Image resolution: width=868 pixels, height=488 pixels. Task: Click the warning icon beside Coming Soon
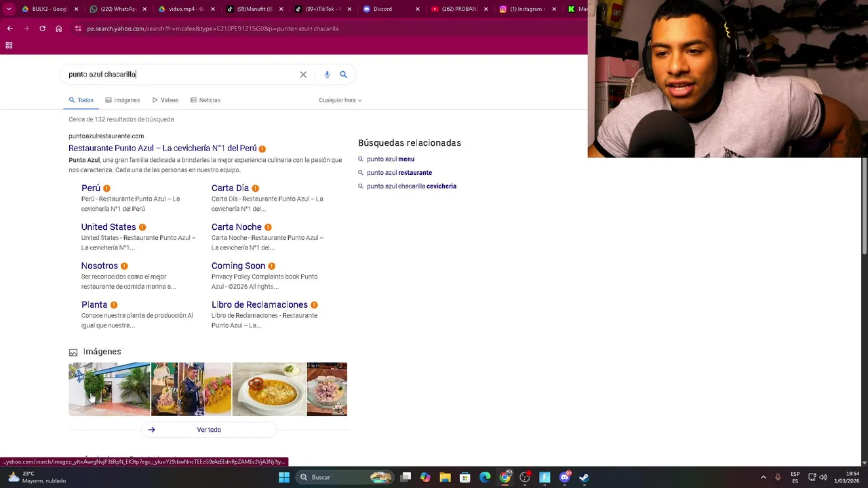coord(271,266)
